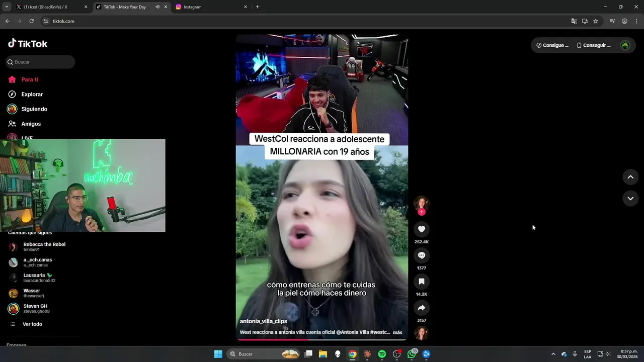
Task: Translate this page using the translate icon
Action: click(x=574, y=21)
